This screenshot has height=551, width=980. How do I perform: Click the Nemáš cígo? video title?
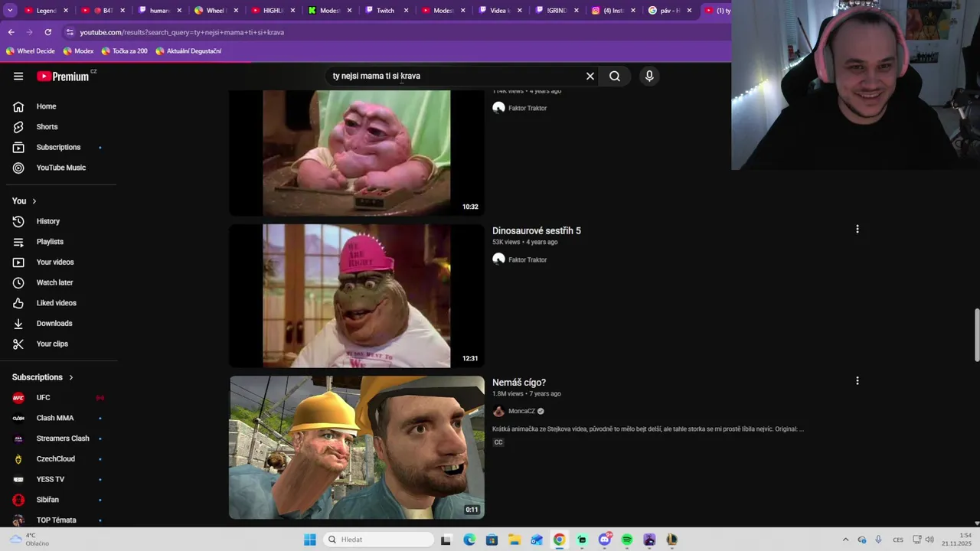[519, 383]
